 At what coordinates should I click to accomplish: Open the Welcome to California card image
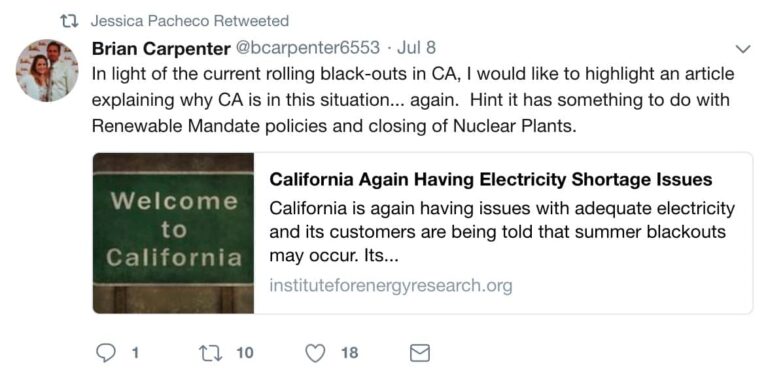(173, 233)
